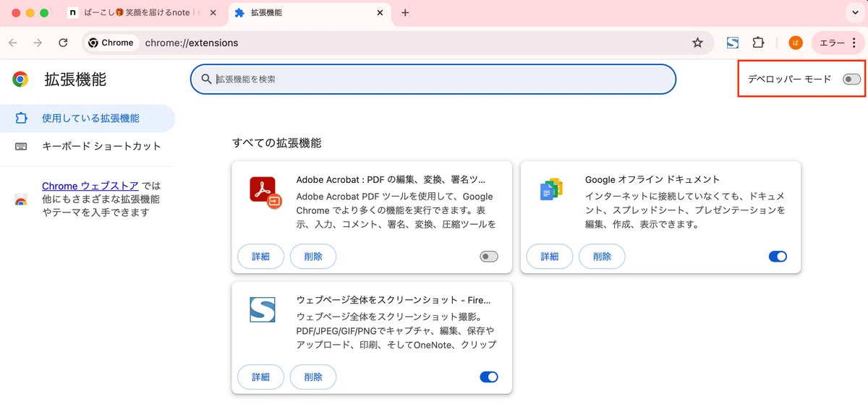868x412 pixels.
Task: Click 削除 for Google オフライン ドキュメント
Action: pyautogui.click(x=602, y=257)
